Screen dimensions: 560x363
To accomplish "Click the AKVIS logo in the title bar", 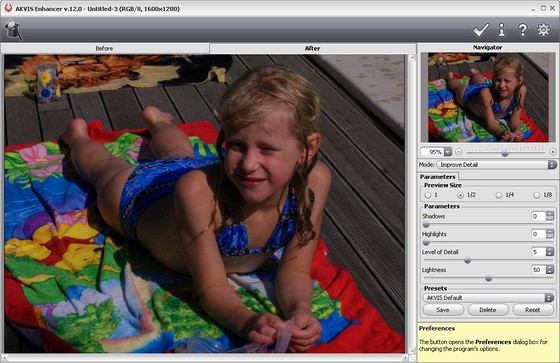I will point(8,8).
